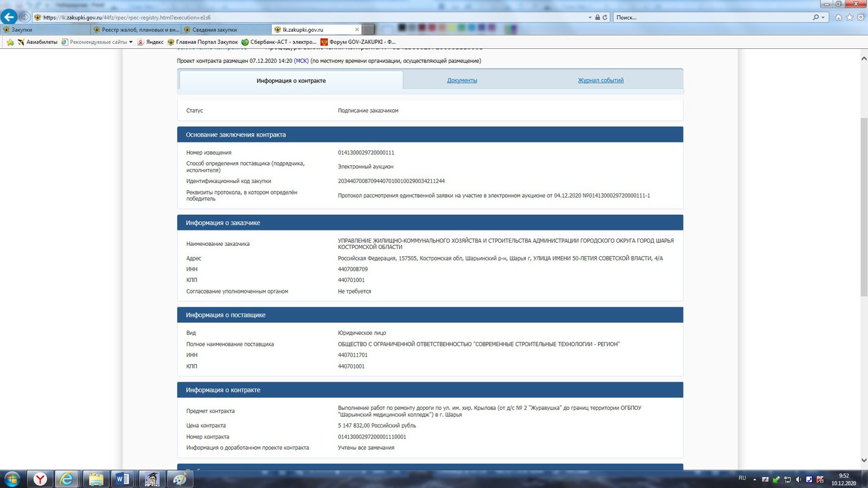Image resolution: width=868 pixels, height=488 pixels.
Task: Open the Paint palette taskbar icon
Action: [180, 479]
